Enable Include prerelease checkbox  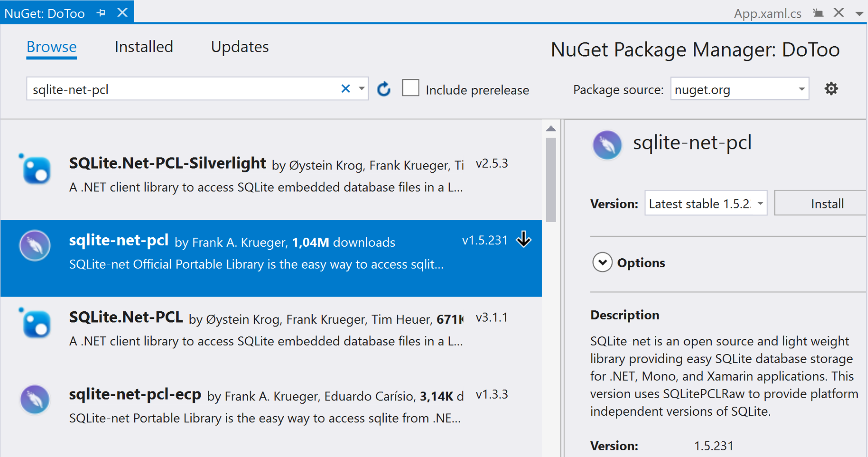click(411, 88)
